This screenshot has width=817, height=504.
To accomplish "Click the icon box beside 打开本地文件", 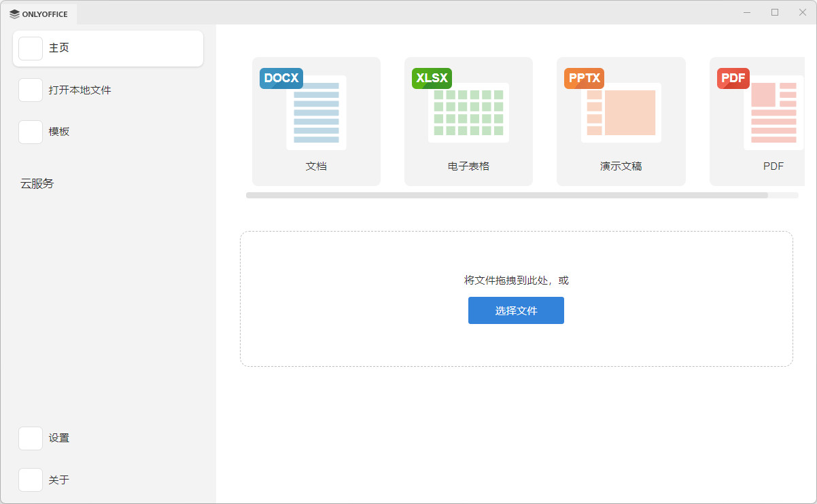I will (x=31, y=90).
